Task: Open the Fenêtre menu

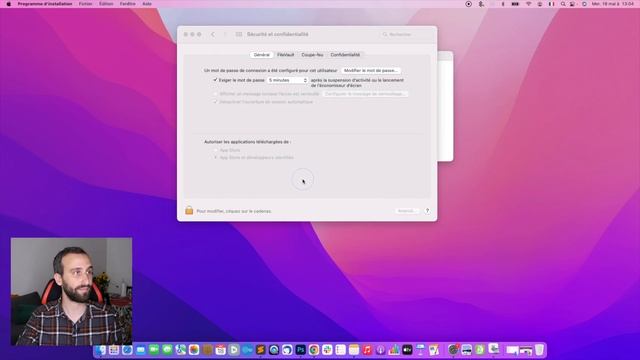Action: (x=128, y=4)
